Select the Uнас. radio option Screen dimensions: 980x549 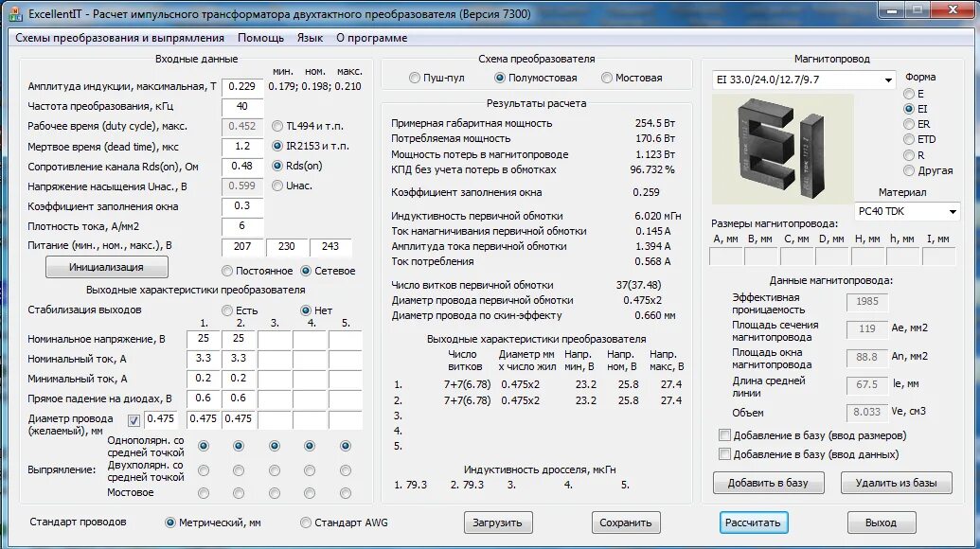(x=292, y=186)
